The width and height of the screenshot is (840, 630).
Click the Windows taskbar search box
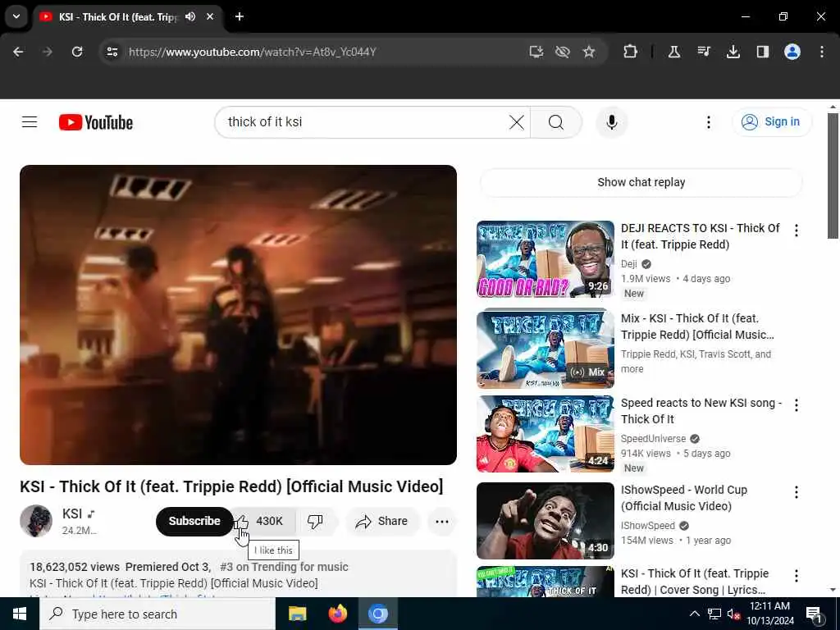click(157, 614)
